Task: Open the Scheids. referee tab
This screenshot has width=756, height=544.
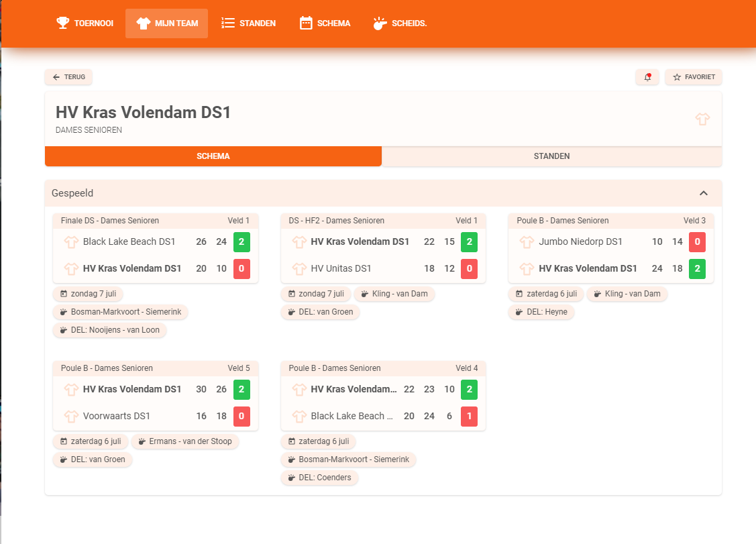Action: (x=400, y=23)
